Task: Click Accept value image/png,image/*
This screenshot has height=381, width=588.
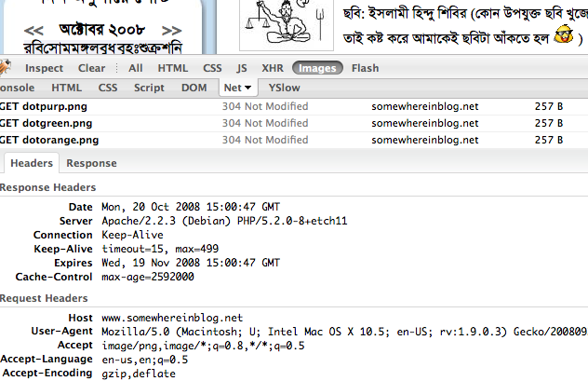Action: pyautogui.click(x=203, y=346)
